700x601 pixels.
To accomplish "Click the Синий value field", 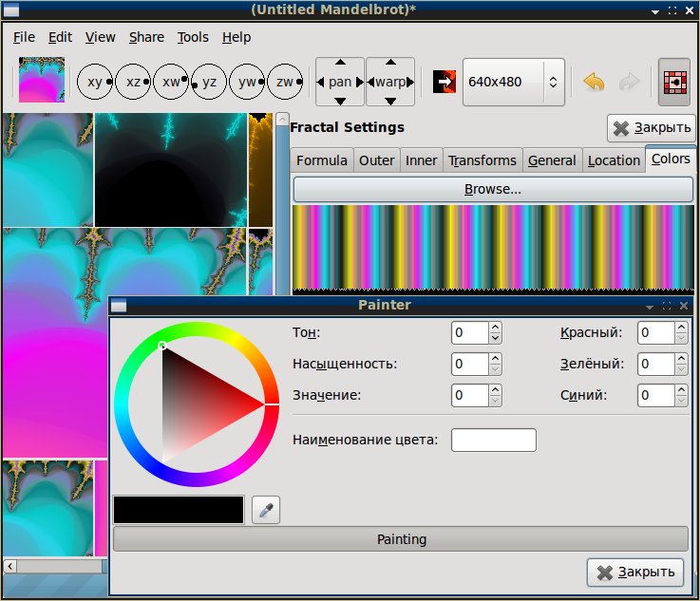I will [x=655, y=395].
